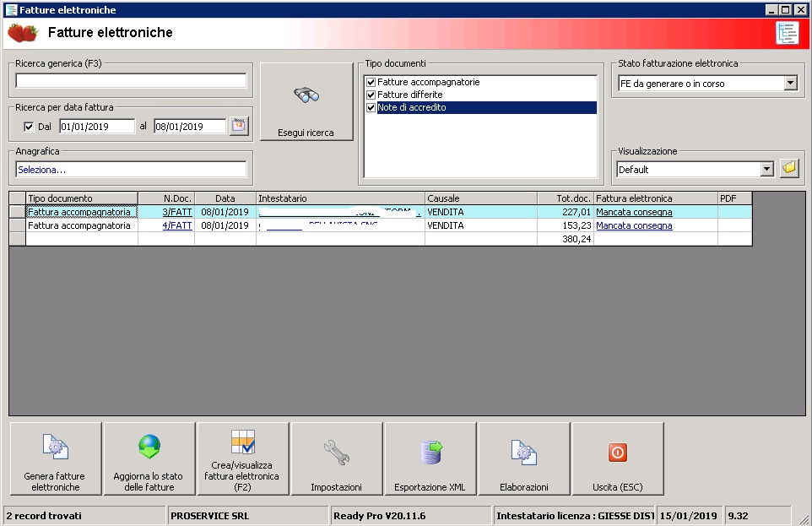Click status bar Ready Pro V20.11.6
The width and height of the screenshot is (812, 526).
(380, 516)
